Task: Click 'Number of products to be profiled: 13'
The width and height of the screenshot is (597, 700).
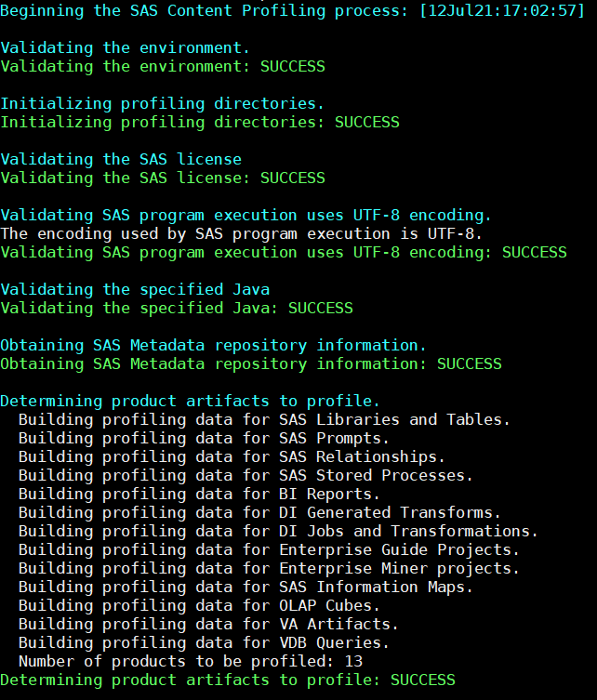Action: coord(190,662)
